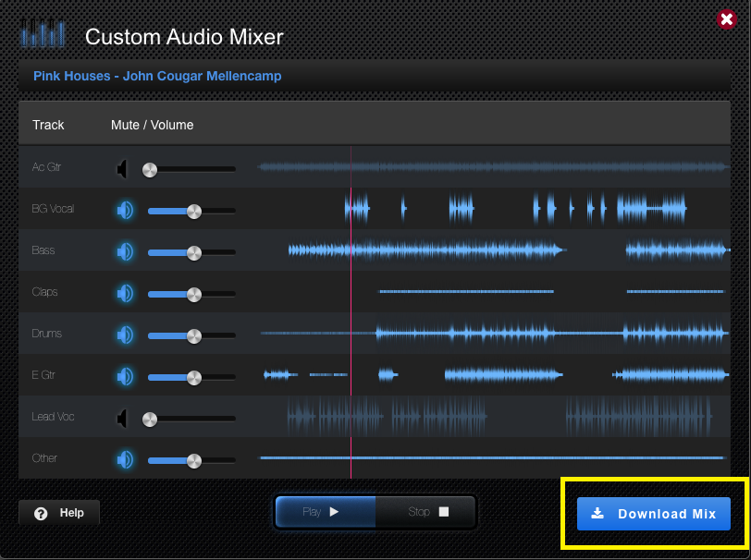This screenshot has width=751, height=560.
Task: Click the Track column header
Action: 48,125
